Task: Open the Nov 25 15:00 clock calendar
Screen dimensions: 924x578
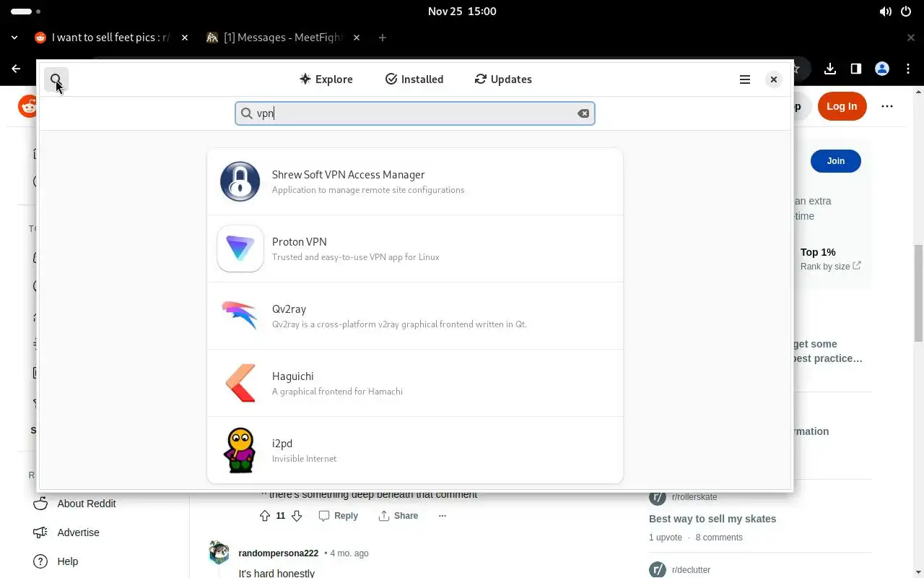Action: point(462,12)
